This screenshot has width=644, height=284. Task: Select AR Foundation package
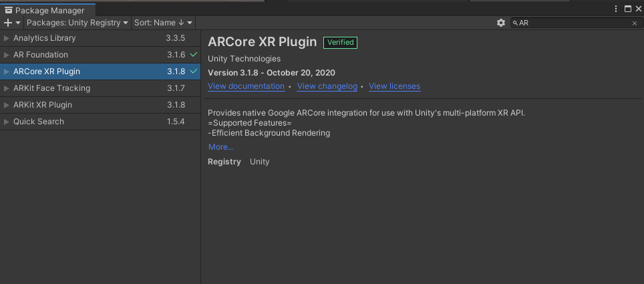[100, 55]
